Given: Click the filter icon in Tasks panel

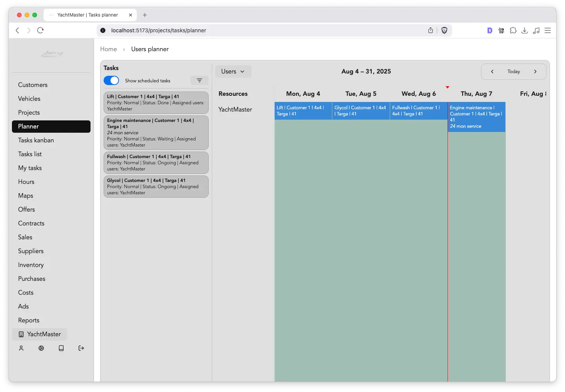Looking at the screenshot, I should pyautogui.click(x=199, y=80).
